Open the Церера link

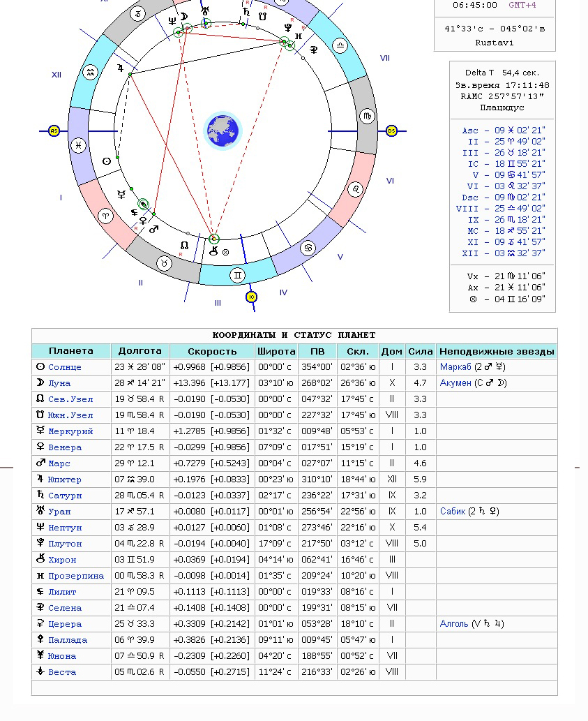coord(65,624)
